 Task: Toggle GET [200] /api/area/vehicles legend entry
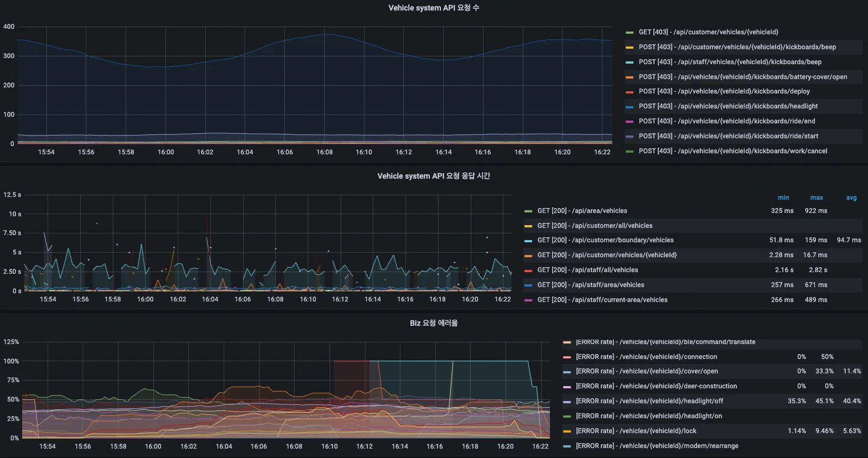(582, 211)
